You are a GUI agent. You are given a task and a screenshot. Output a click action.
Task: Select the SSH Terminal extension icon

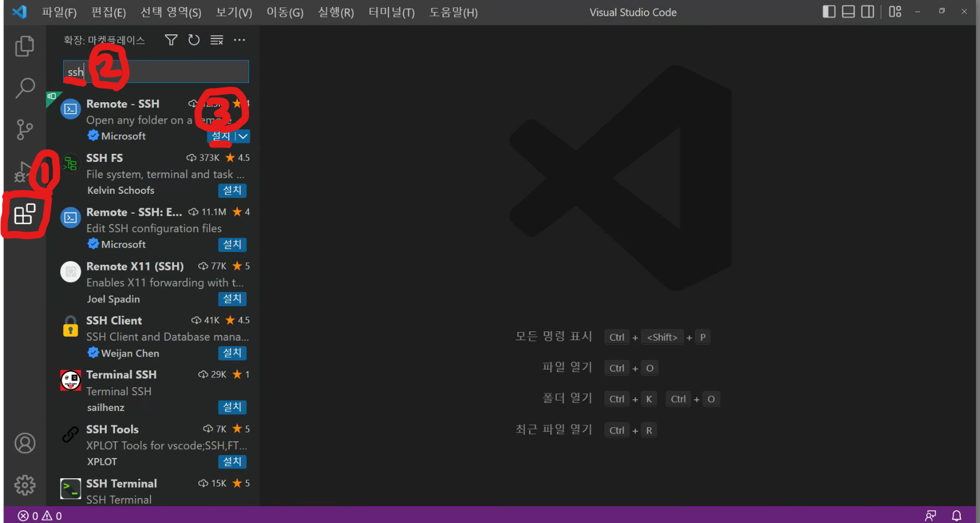click(71, 489)
